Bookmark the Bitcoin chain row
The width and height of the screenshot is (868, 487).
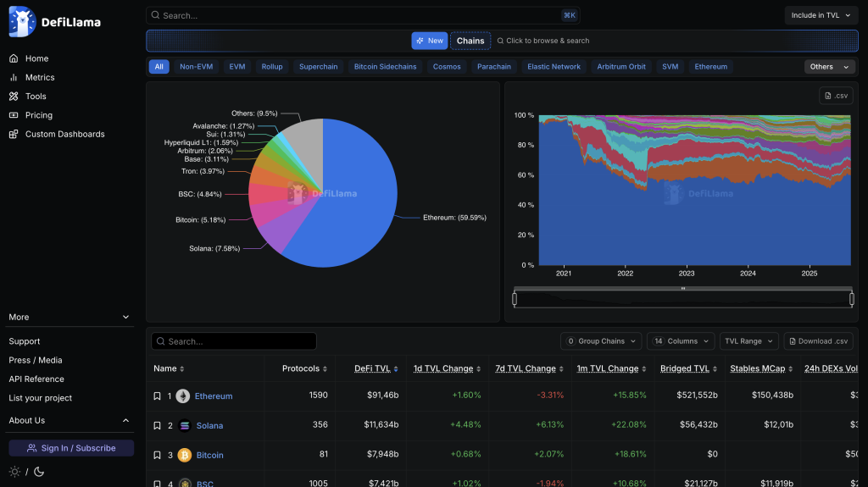click(x=157, y=456)
